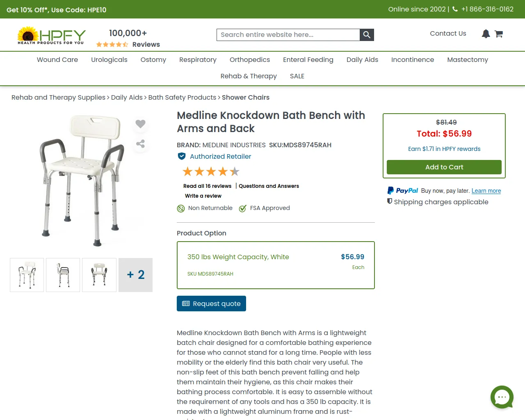Image resolution: width=525 pixels, height=420 pixels.
Task: Click the five-star product rating
Action: tap(211, 171)
